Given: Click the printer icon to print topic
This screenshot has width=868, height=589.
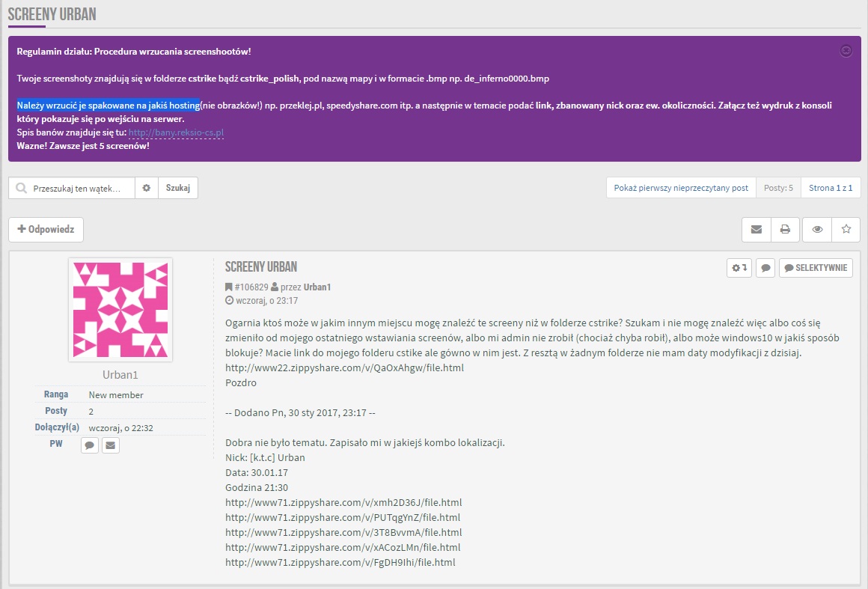Looking at the screenshot, I should [x=785, y=230].
